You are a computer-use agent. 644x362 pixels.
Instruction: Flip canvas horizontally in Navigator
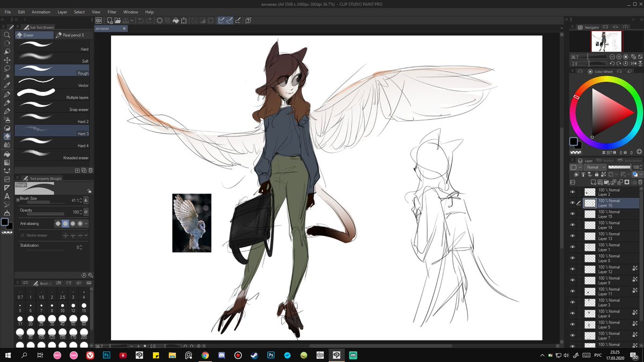[634, 63]
